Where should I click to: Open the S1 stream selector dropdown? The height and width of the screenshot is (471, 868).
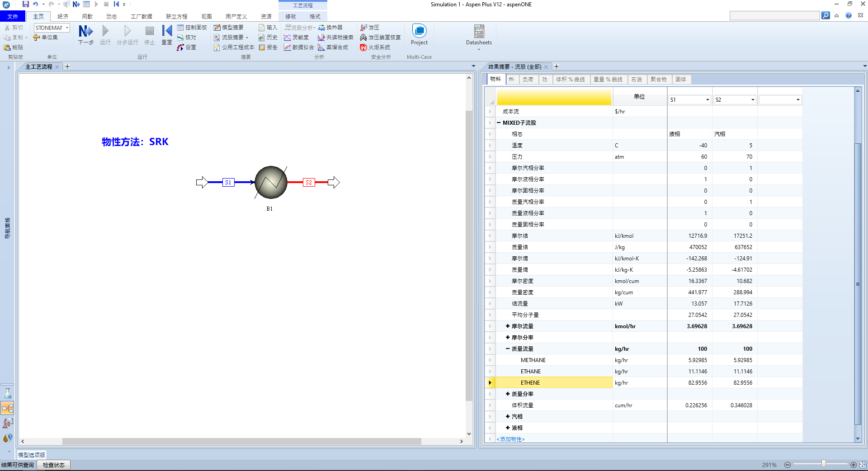pyautogui.click(x=708, y=100)
